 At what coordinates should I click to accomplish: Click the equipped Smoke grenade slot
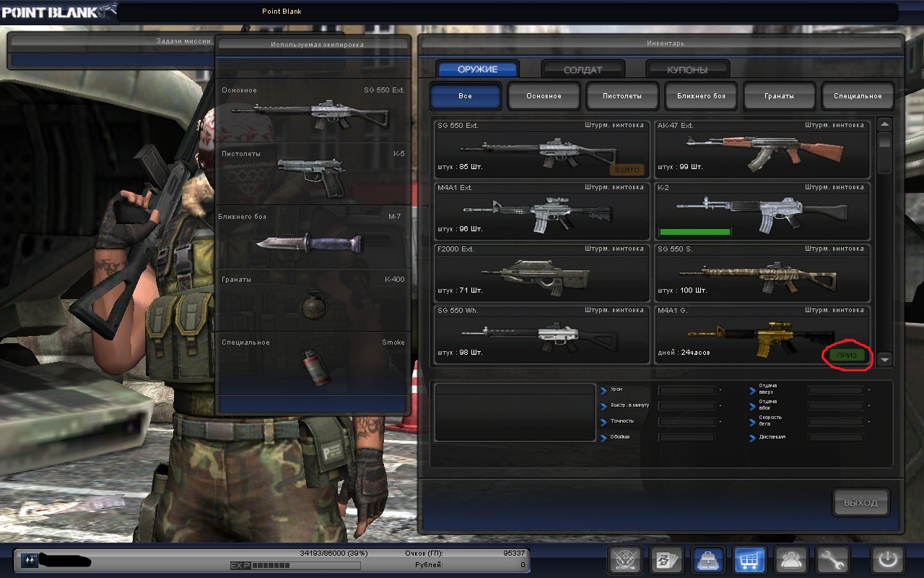point(313,362)
